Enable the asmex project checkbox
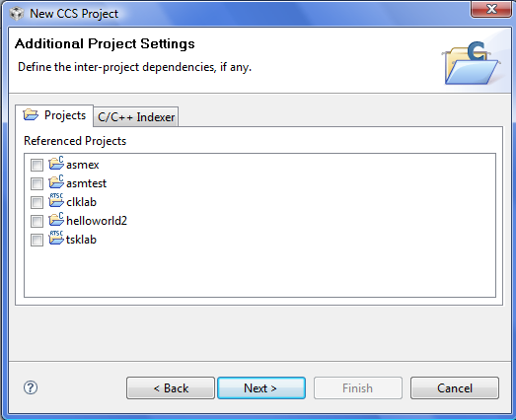516x420 pixels. click(x=37, y=165)
